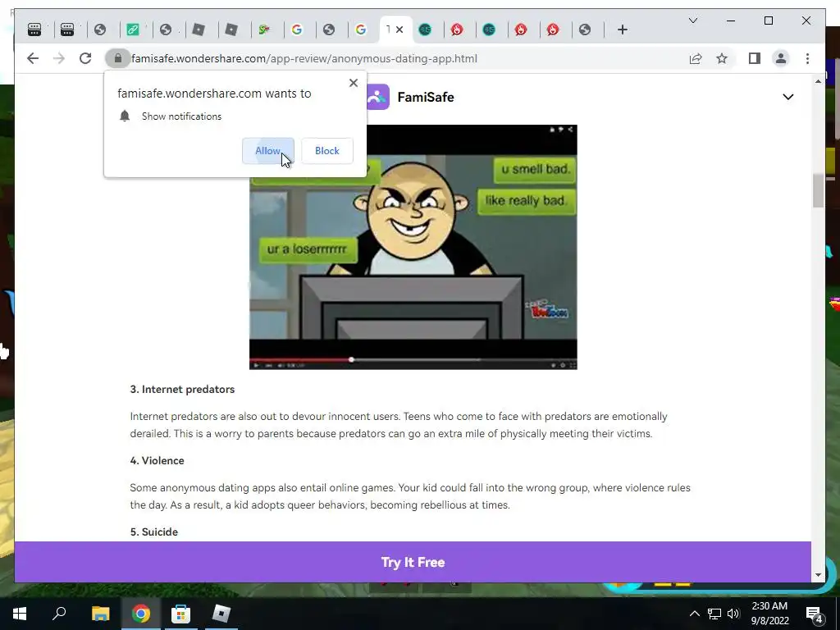Click the Chrome taskbar icon
This screenshot has width=840, height=630.
pyautogui.click(x=141, y=614)
